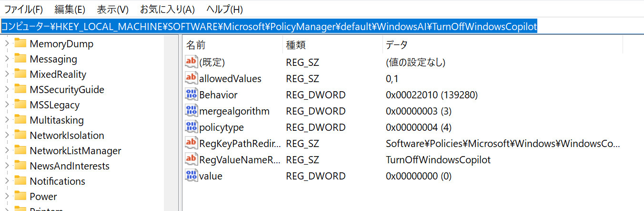Select the Power folder icon

click(x=20, y=196)
